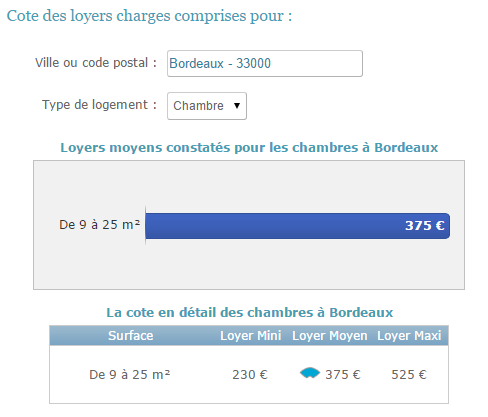Select the Loyer Moyen column header
This screenshot has height=417, width=488.
pos(330,336)
